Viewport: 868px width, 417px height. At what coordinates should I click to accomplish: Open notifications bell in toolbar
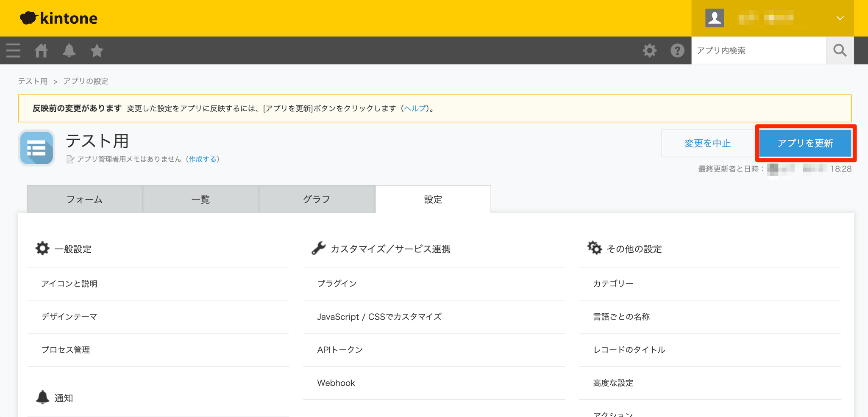69,50
